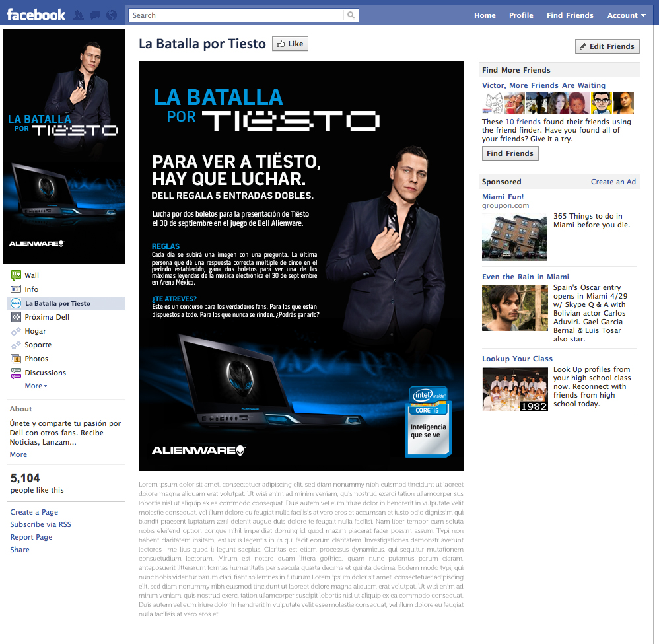The height and width of the screenshot is (644, 659).
Task: Click the '5,104' like count
Action: click(x=25, y=478)
